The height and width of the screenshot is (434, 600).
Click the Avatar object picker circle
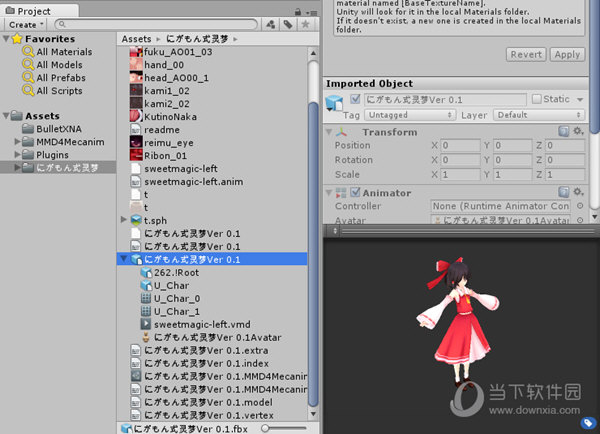click(580, 220)
